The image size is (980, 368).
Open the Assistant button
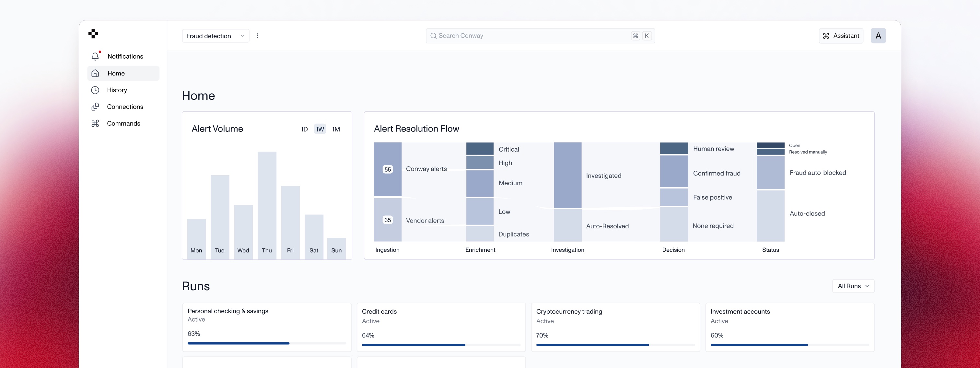(x=841, y=36)
